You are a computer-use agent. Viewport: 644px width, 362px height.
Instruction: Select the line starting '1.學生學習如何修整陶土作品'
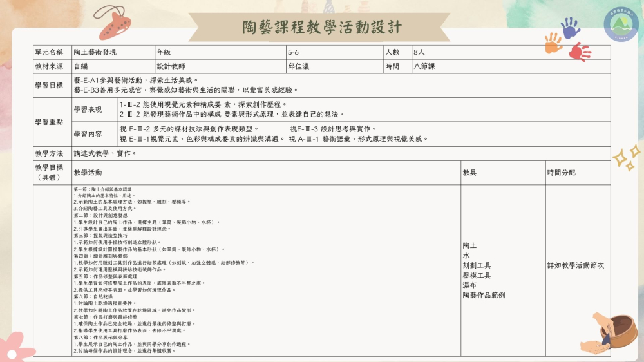click(140, 283)
